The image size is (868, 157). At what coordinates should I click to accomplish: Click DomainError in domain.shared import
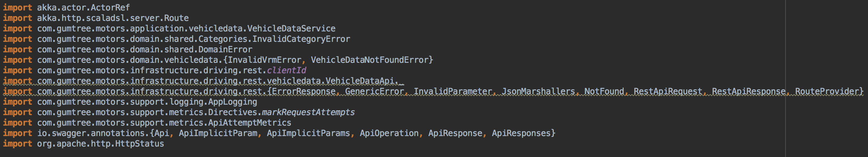tap(225, 49)
